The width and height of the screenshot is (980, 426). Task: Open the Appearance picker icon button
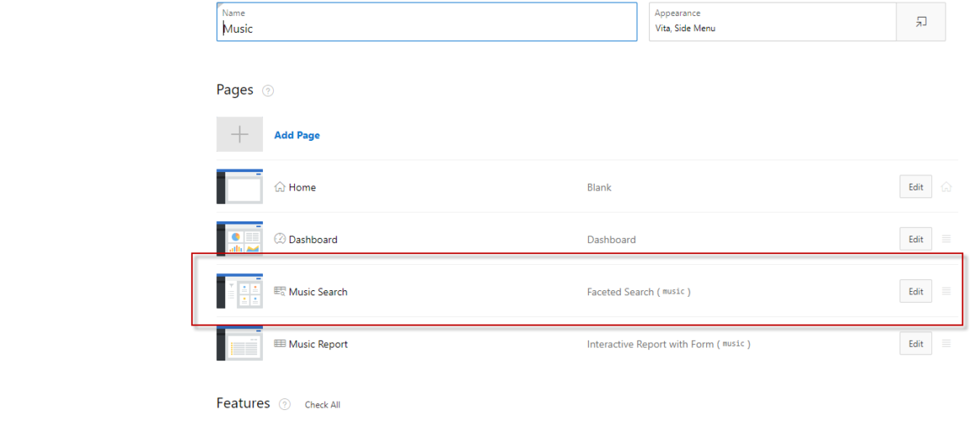coord(921,22)
